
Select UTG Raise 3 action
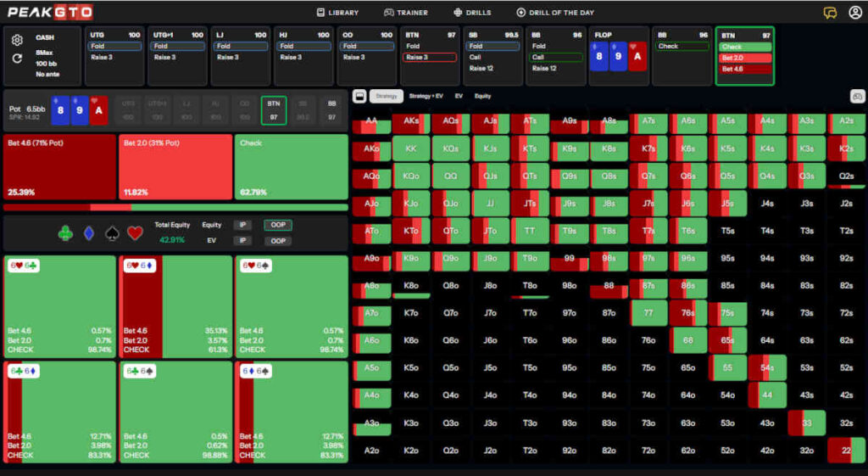114,57
